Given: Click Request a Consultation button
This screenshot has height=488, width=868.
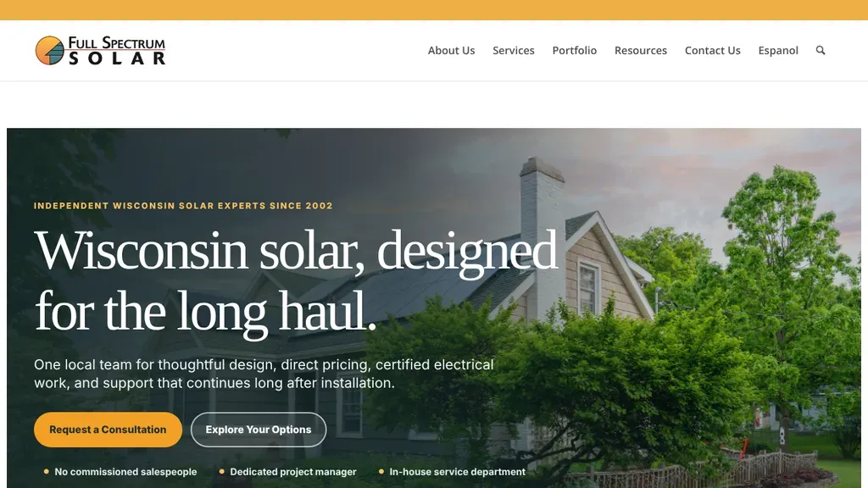Looking at the screenshot, I should pyautogui.click(x=108, y=430).
